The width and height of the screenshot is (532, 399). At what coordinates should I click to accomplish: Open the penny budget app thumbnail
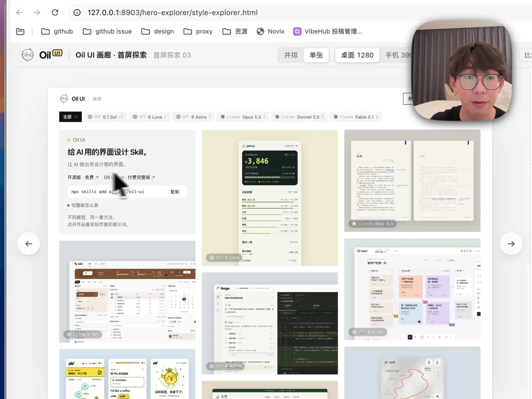(x=270, y=198)
